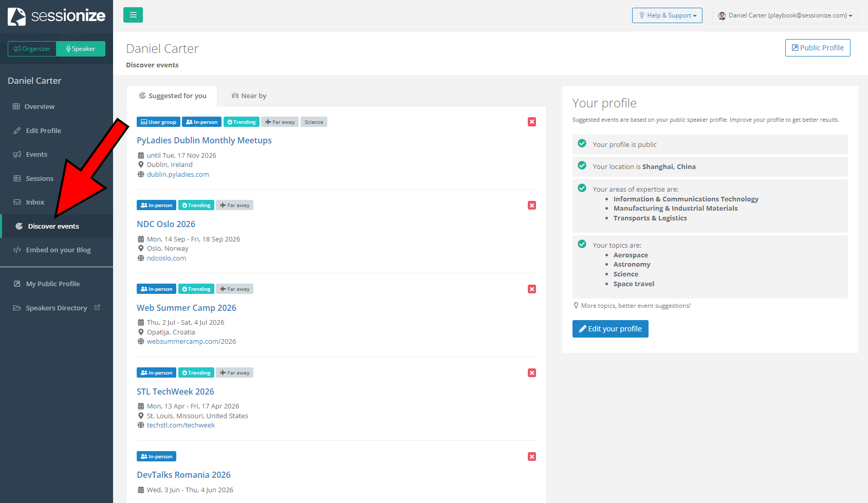Open the Daniel Carter account dropdown
The image size is (868, 503).
pyautogui.click(x=786, y=15)
